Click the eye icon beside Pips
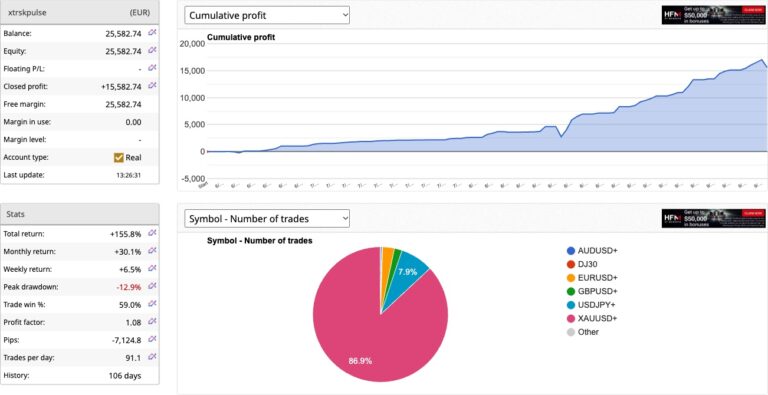The width and height of the screenshot is (768, 395). click(152, 339)
